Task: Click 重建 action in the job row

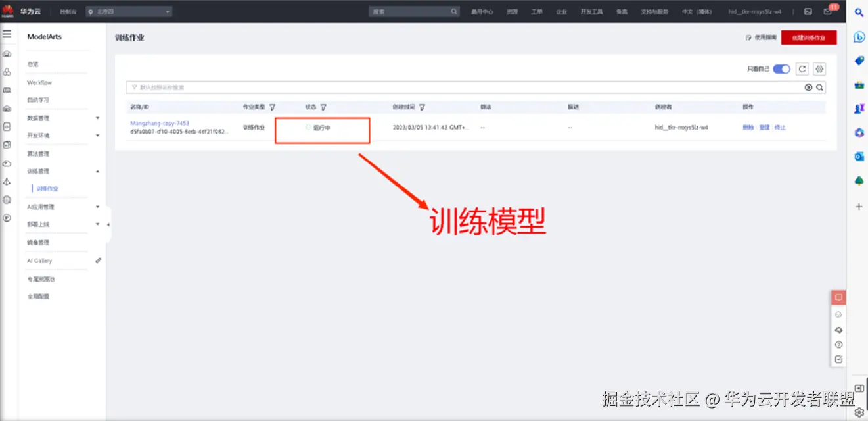Action: pos(764,128)
